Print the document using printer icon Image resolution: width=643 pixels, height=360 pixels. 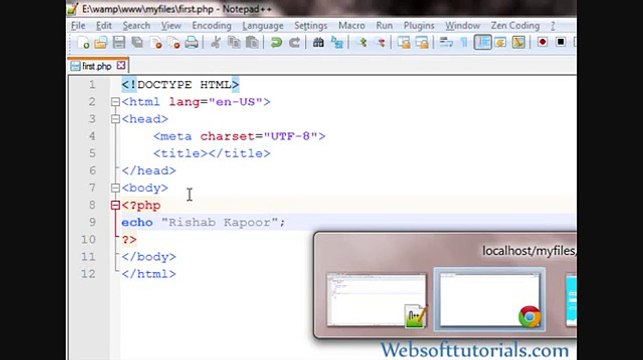click(x=192, y=42)
